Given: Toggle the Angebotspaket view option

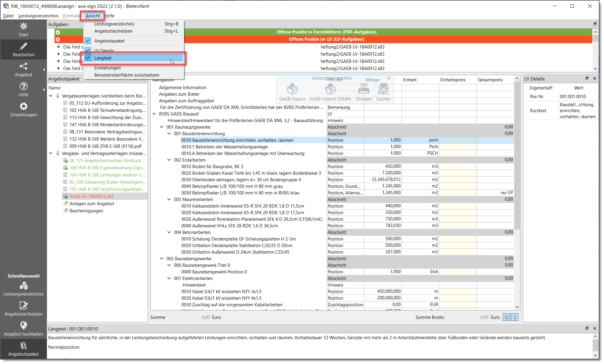Looking at the screenshot, I should (x=134, y=41).
